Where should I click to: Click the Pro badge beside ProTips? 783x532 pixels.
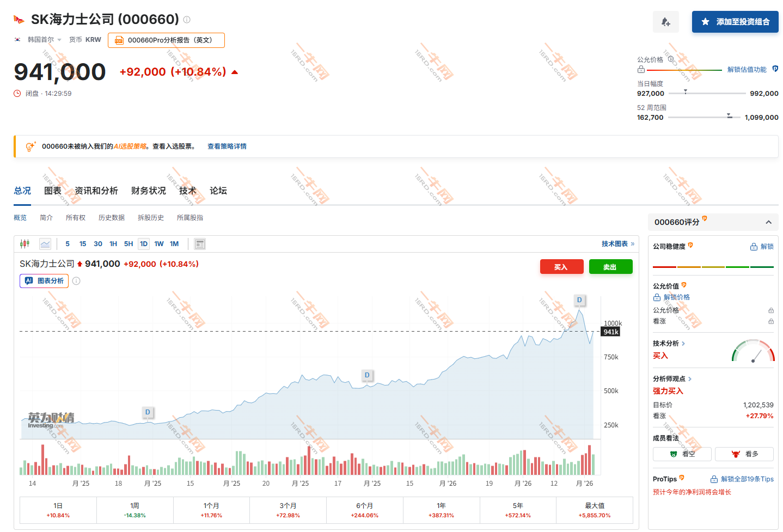pos(682,478)
